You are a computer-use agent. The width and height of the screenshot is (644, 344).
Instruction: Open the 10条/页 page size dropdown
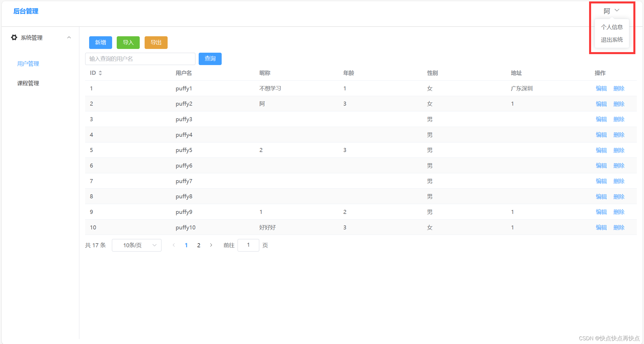pyautogui.click(x=137, y=245)
